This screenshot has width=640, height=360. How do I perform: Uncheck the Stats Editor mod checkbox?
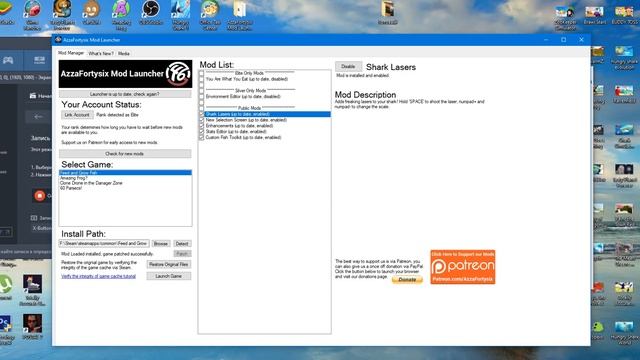[201, 131]
